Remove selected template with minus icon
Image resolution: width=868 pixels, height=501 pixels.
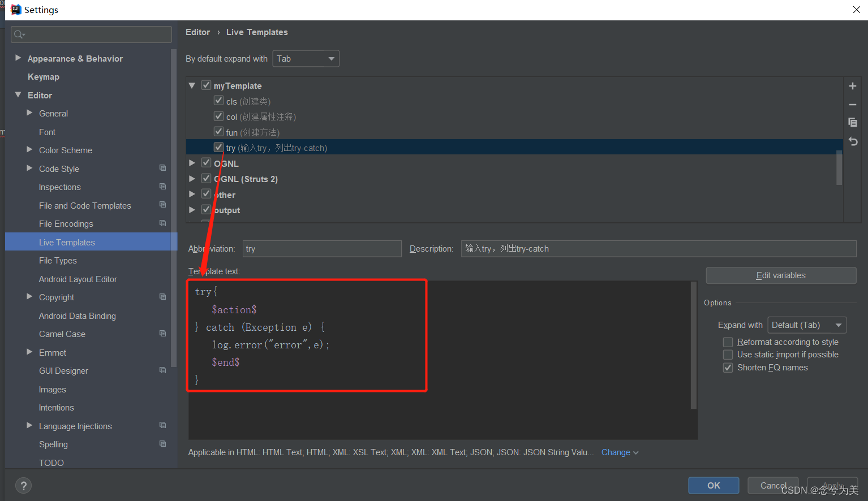pyautogui.click(x=852, y=105)
